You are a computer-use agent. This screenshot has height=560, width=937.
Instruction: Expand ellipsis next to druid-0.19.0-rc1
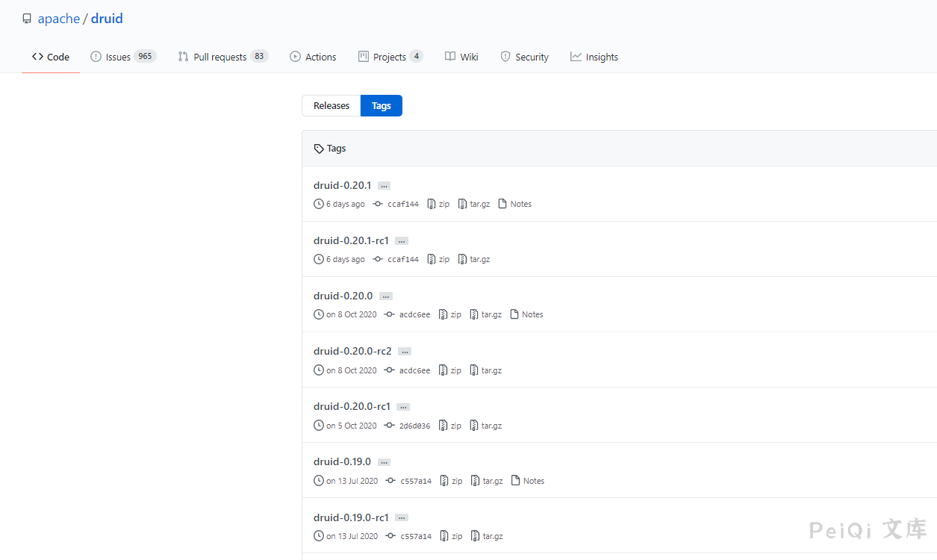click(x=402, y=517)
